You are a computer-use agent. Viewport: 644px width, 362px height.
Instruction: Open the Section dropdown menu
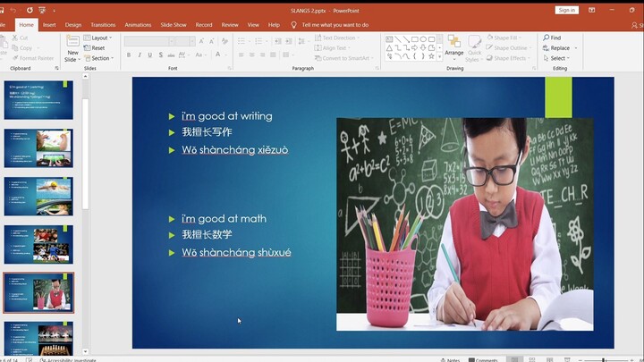coord(100,58)
